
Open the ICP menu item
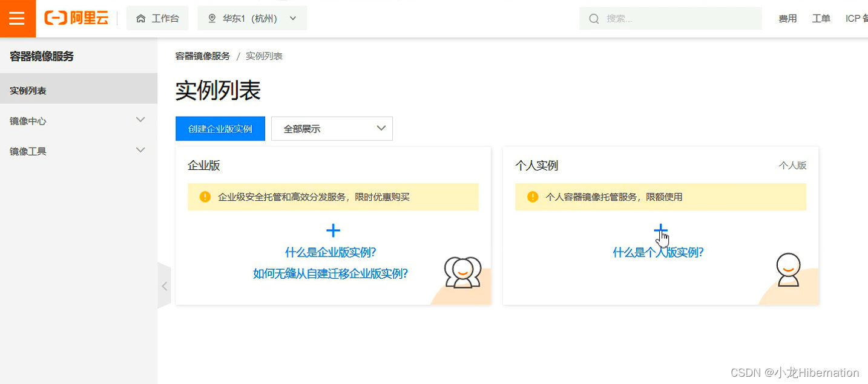point(856,19)
